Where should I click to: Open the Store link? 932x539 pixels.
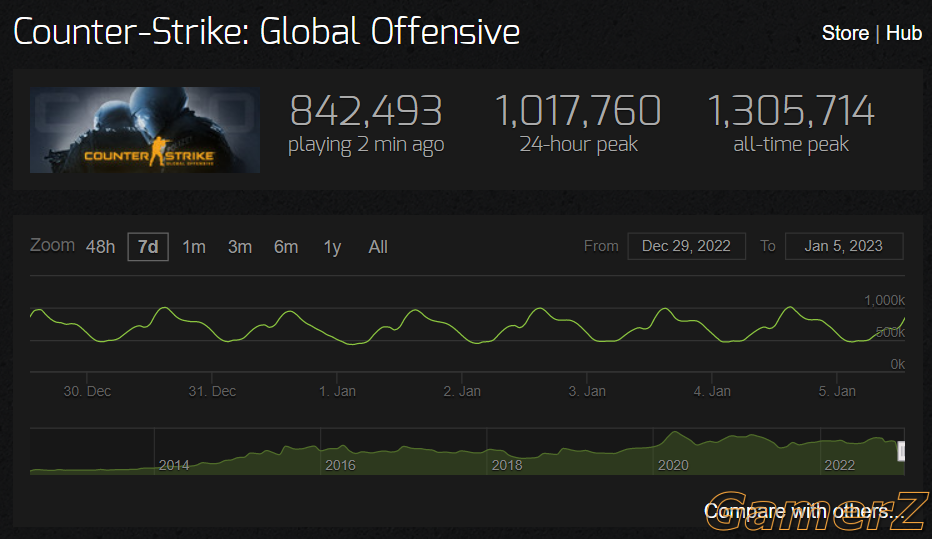point(845,33)
